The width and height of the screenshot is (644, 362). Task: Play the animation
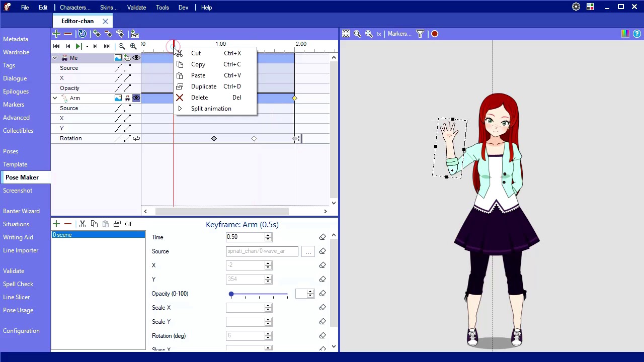78,46
